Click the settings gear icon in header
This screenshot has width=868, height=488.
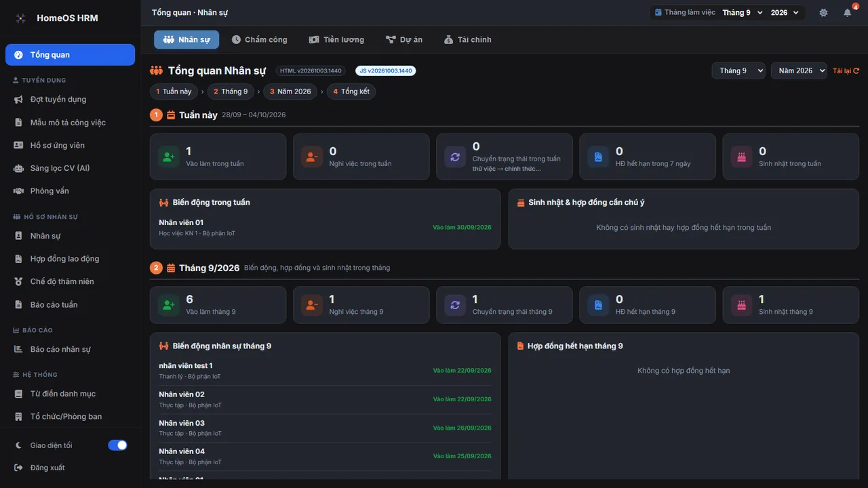coord(823,13)
